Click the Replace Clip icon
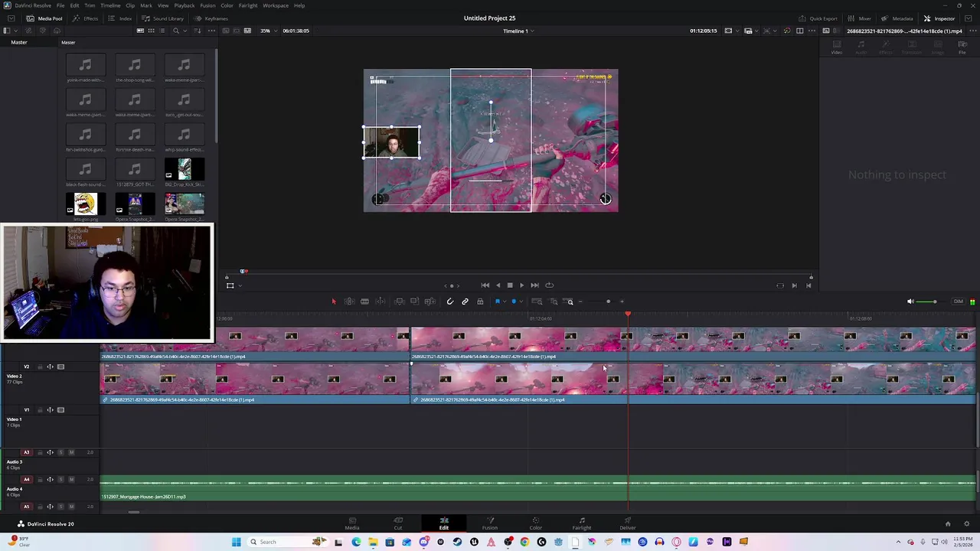The width and height of the screenshot is (980, 551). (x=430, y=302)
